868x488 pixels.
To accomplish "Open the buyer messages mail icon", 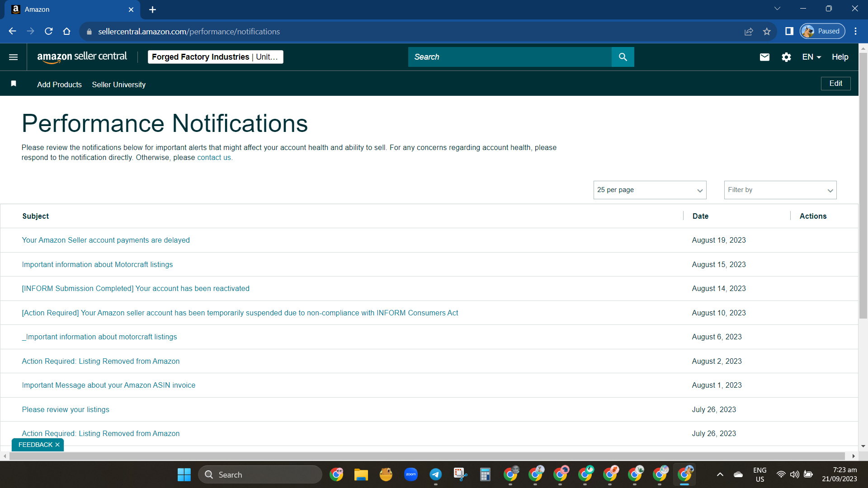I will (764, 57).
